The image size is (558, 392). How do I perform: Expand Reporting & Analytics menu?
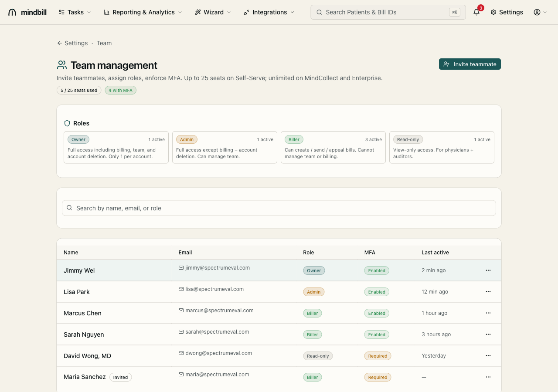click(x=143, y=12)
